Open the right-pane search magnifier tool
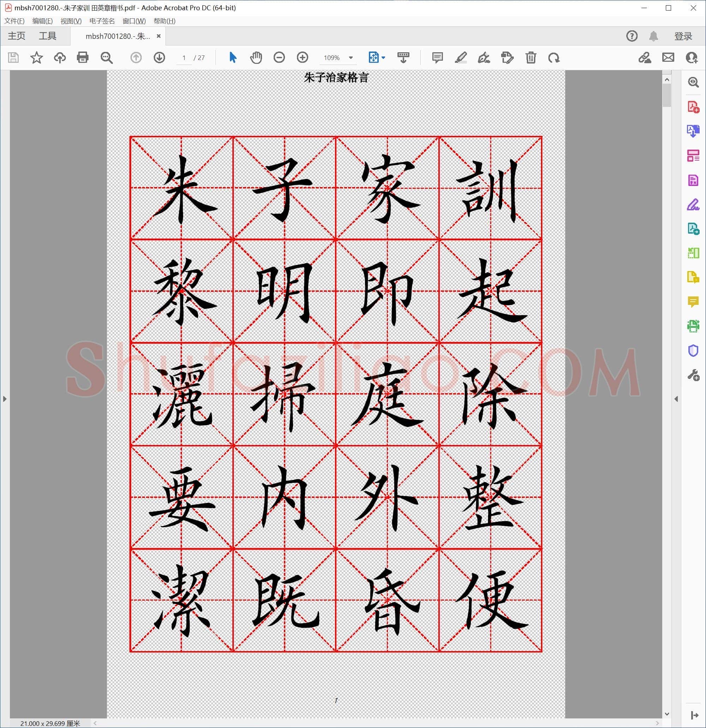Viewport: 706px width, 728px height. click(693, 82)
